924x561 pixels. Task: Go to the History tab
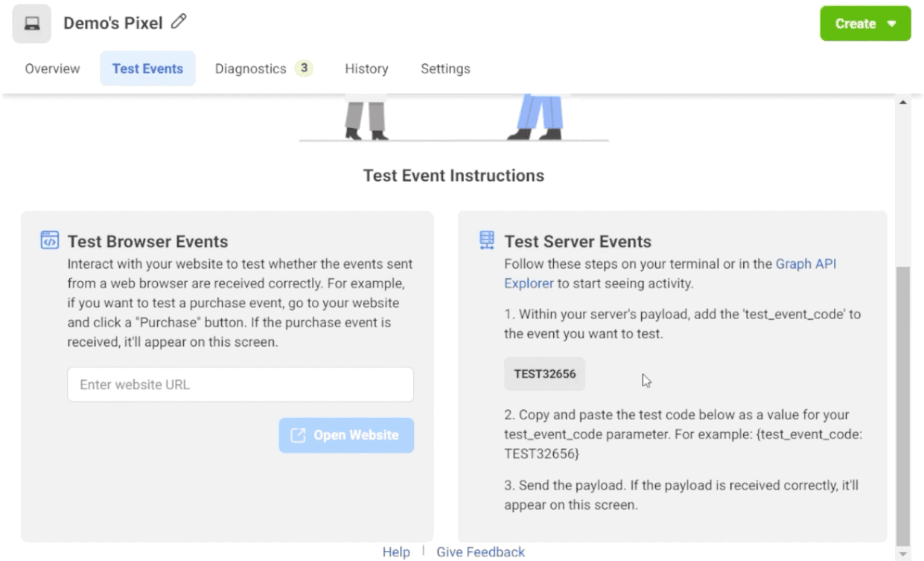pyautogui.click(x=366, y=68)
